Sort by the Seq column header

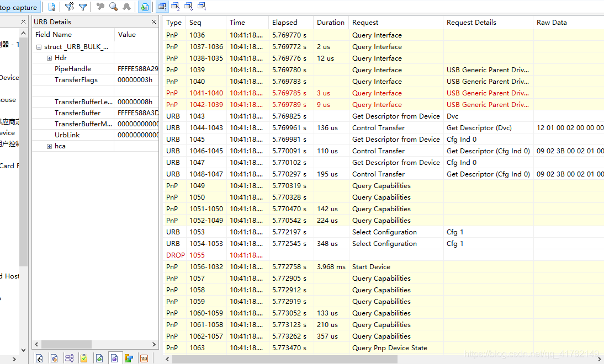[x=206, y=23]
